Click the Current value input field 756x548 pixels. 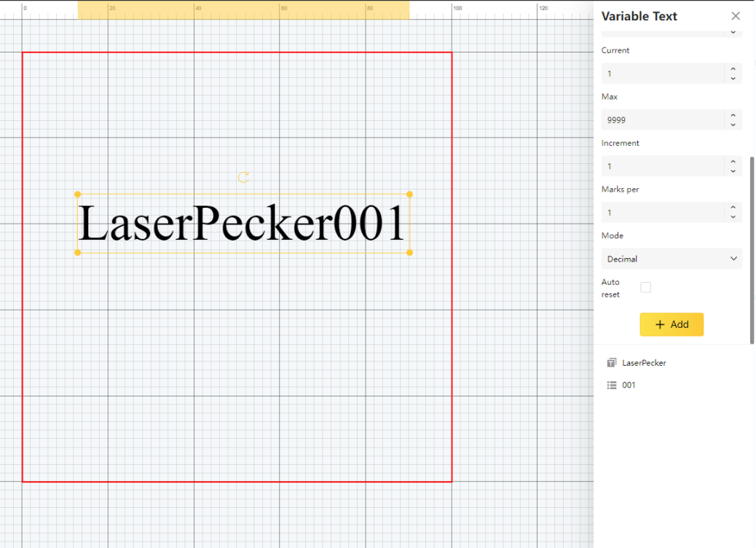[663, 74]
